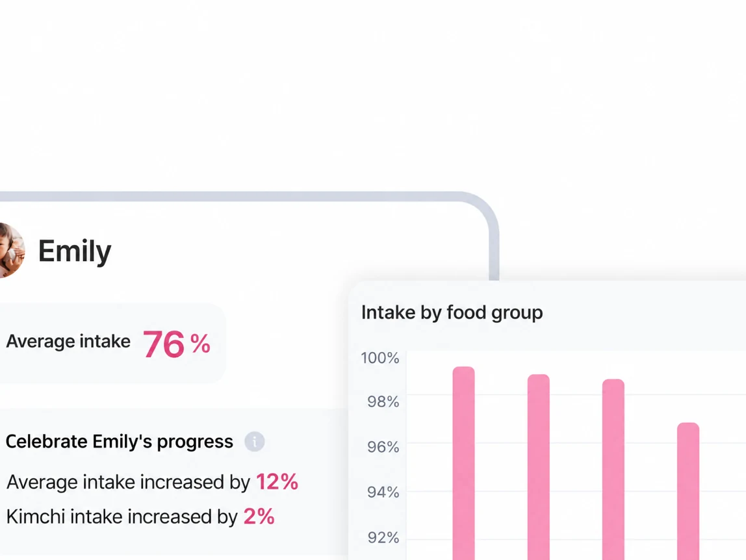This screenshot has width=746, height=560.
Task: Open Emily's profile photo
Action: point(12,250)
